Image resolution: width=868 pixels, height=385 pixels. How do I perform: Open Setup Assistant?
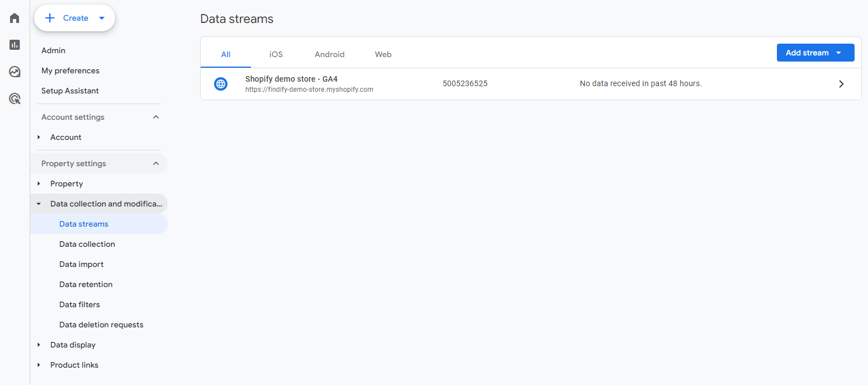70,91
